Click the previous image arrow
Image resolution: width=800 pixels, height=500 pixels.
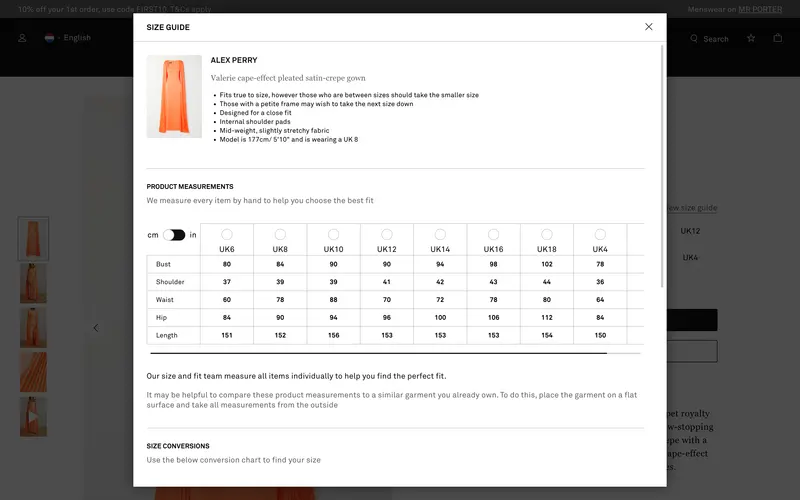tap(96, 328)
